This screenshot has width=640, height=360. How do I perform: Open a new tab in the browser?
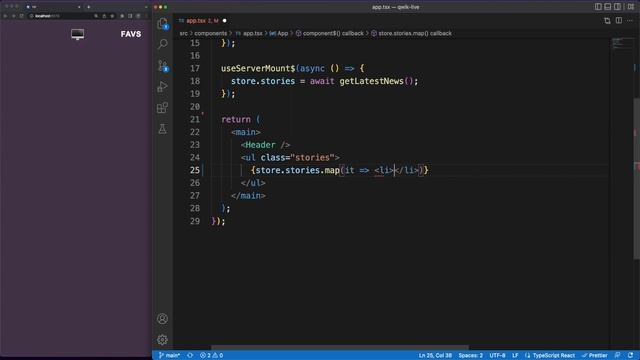coord(89,7)
